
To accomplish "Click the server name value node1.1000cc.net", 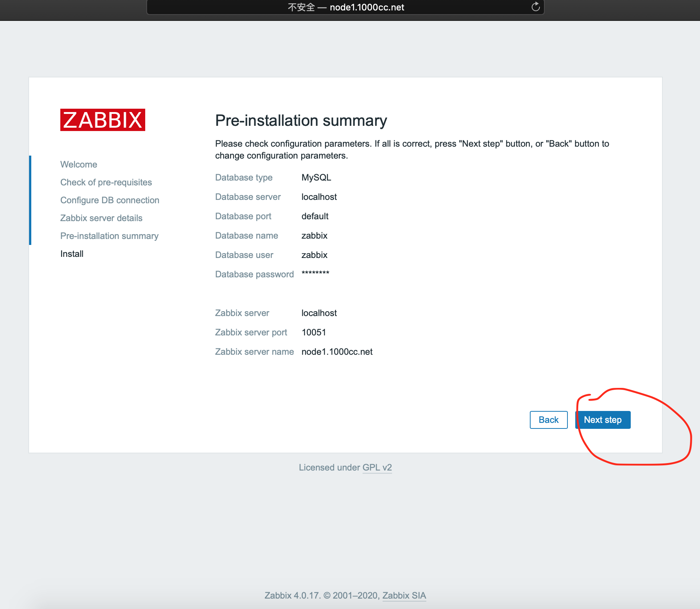I will pos(337,352).
